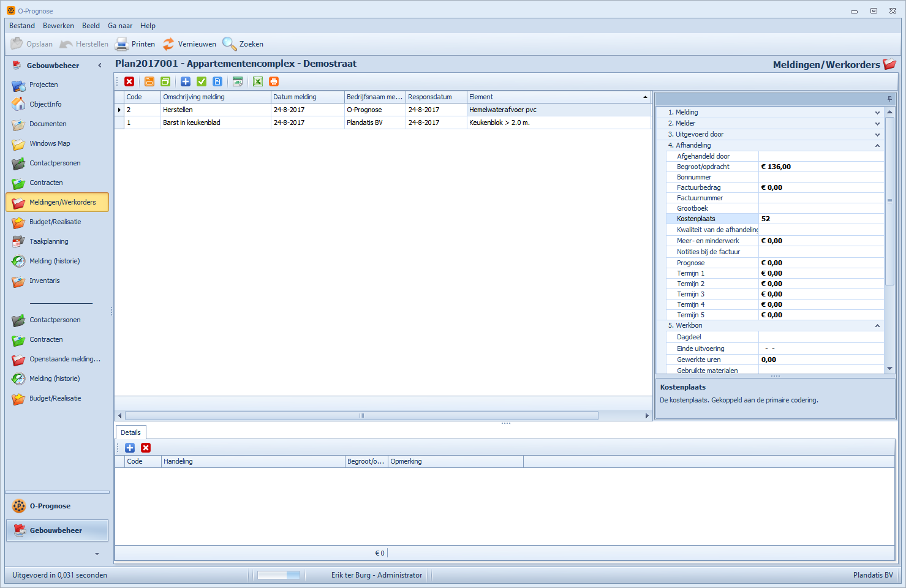
Task: Click the horizontal scrollbar of the meldingen grid
Action: pyautogui.click(x=361, y=415)
